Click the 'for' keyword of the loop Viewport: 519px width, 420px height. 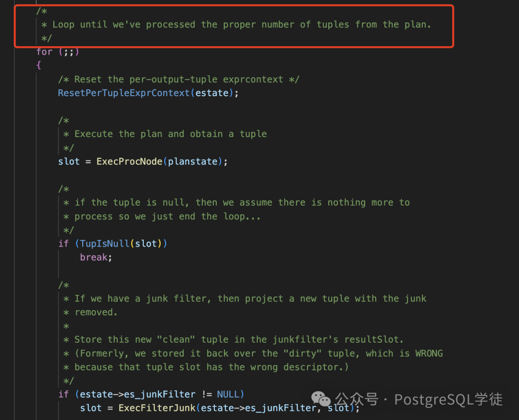tap(44, 52)
